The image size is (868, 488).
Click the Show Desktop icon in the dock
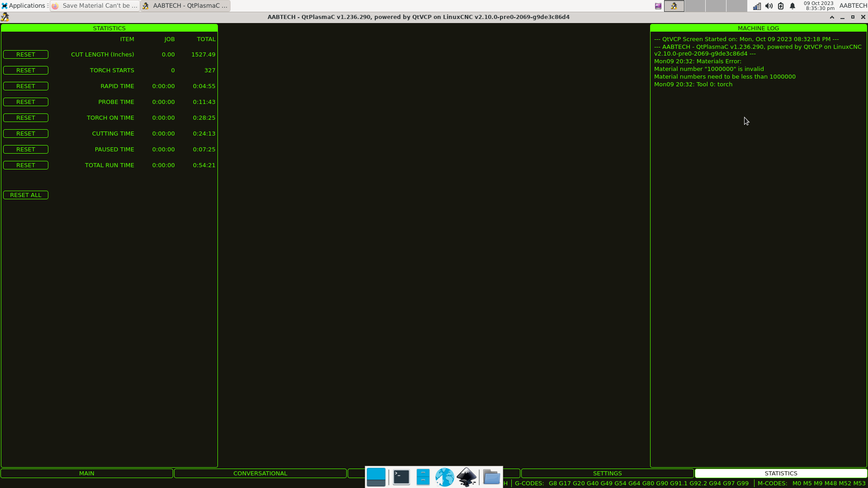coord(376,477)
